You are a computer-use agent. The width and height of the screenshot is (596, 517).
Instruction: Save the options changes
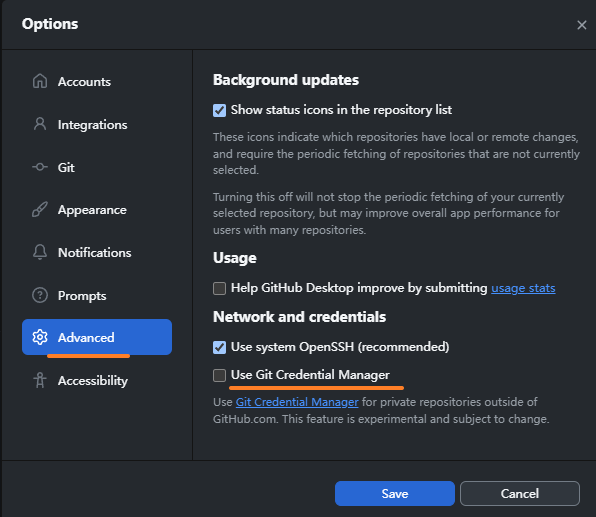coord(395,493)
